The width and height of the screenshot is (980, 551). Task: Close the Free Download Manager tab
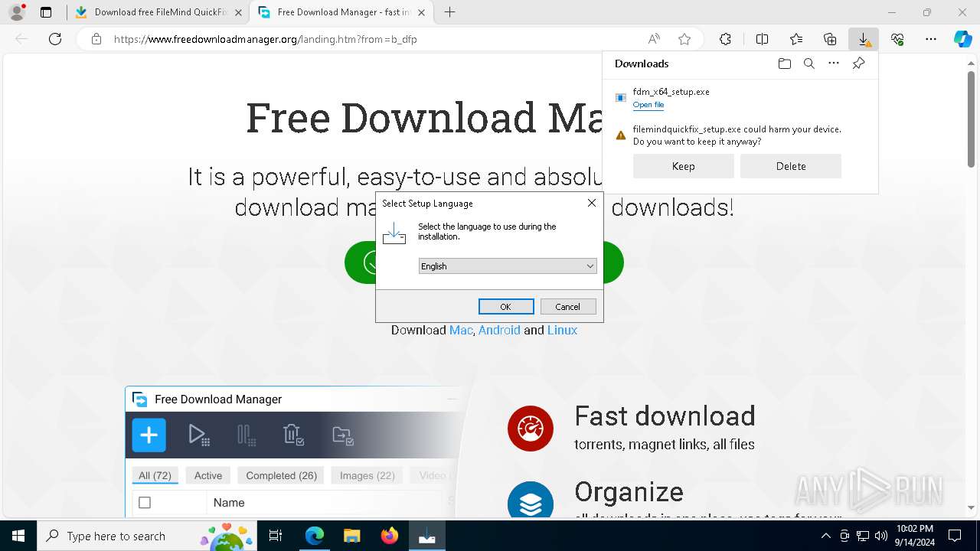point(423,12)
